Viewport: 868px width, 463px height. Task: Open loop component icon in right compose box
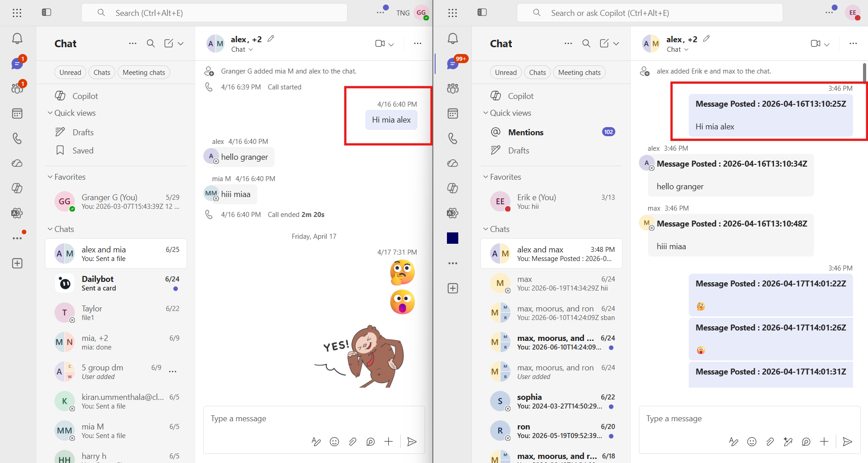[806, 442]
